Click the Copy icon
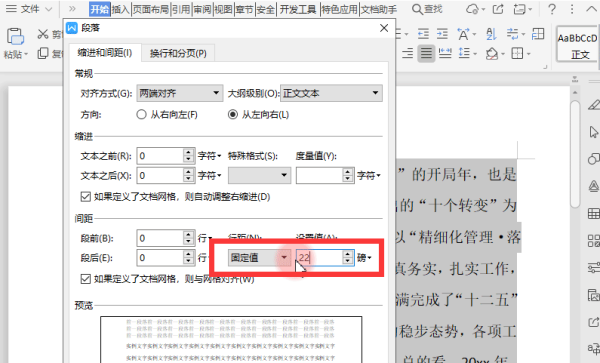Screen dimensions: 600x363 tap(42, 53)
